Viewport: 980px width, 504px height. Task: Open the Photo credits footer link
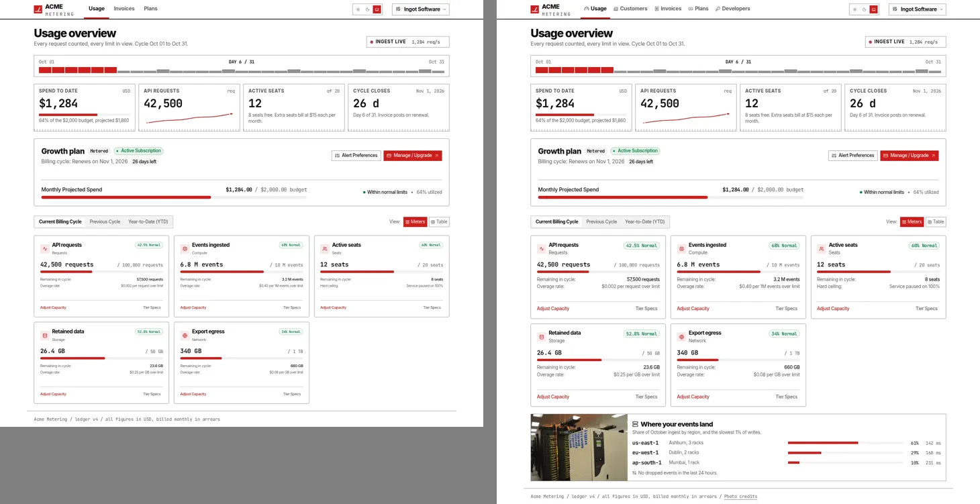click(x=740, y=497)
